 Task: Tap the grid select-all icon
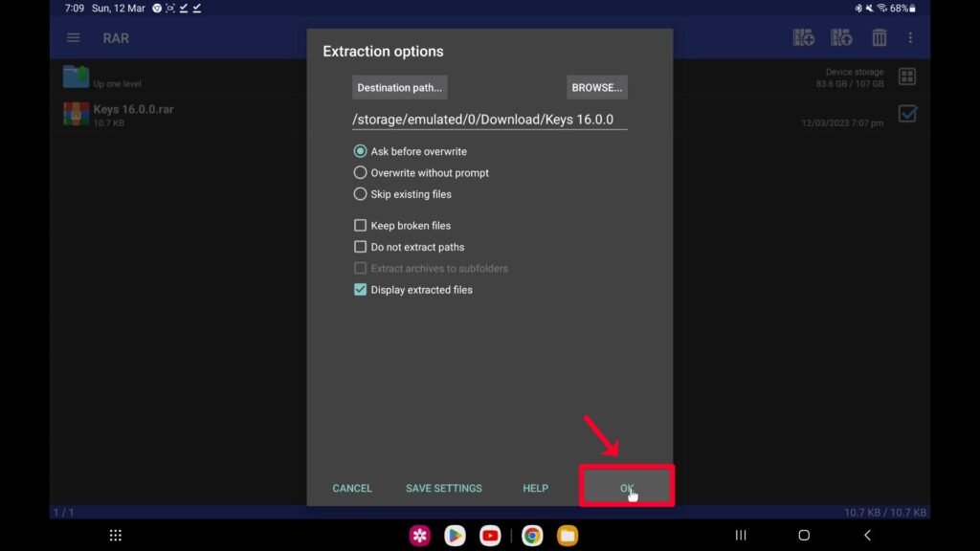tap(907, 77)
